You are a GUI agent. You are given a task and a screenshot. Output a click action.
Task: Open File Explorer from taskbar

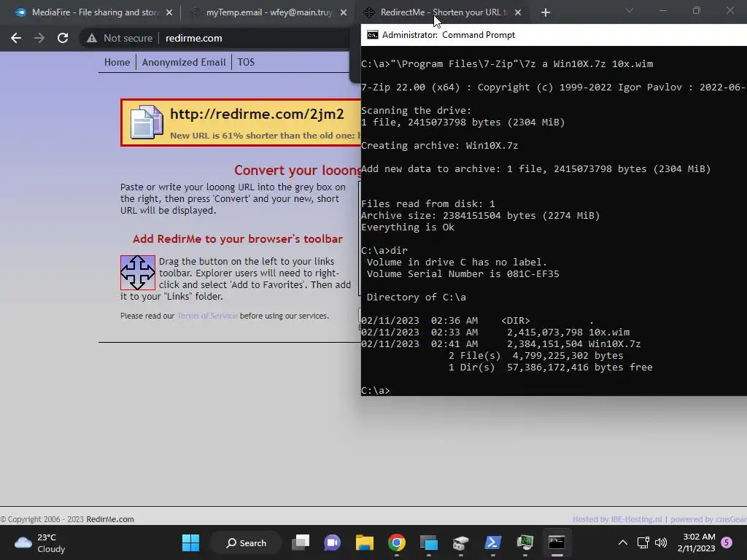365,542
